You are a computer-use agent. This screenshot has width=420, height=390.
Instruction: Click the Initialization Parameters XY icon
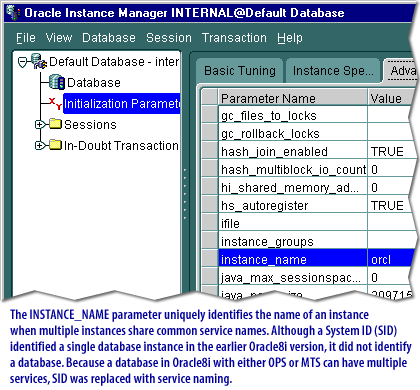[56, 103]
